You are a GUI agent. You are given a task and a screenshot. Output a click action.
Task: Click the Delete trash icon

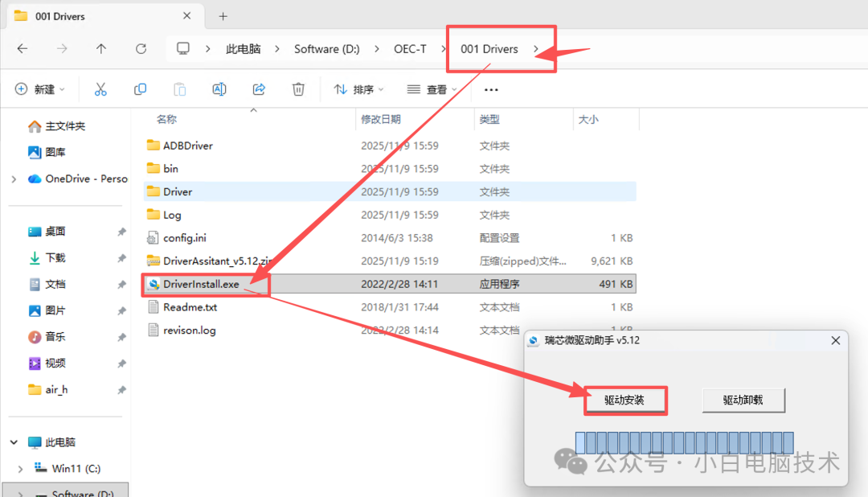pyautogui.click(x=298, y=89)
